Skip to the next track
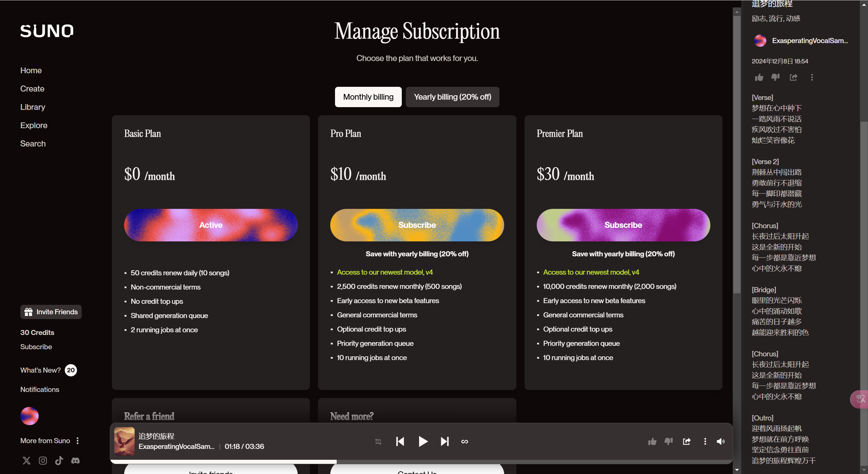This screenshot has height=474, width=868. (445, 441)
